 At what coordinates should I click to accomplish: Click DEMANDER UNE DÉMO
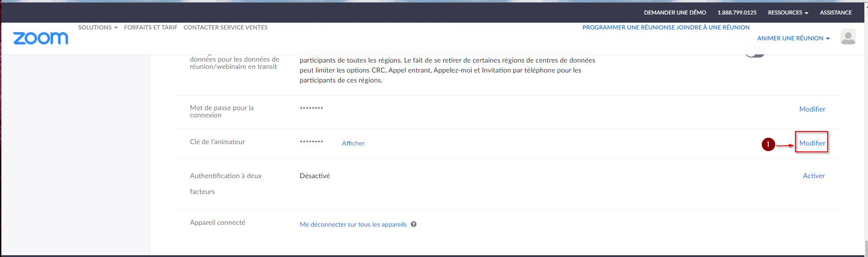pos(675,13)
